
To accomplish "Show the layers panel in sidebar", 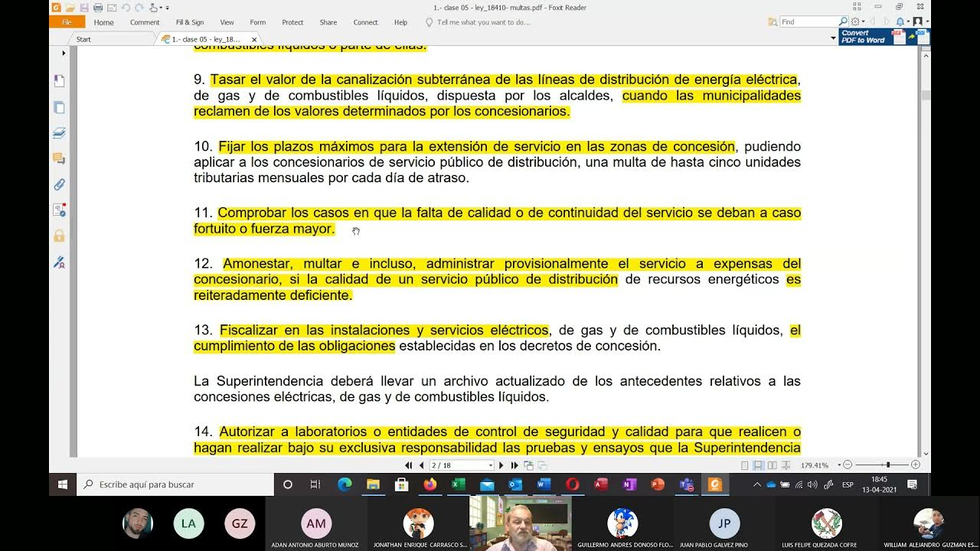I will (59, 133).
